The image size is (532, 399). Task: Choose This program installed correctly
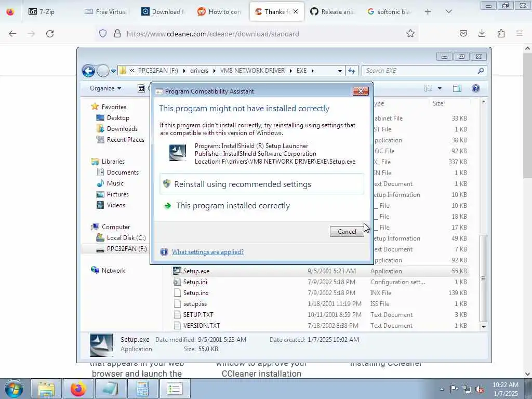click(262, 206)
